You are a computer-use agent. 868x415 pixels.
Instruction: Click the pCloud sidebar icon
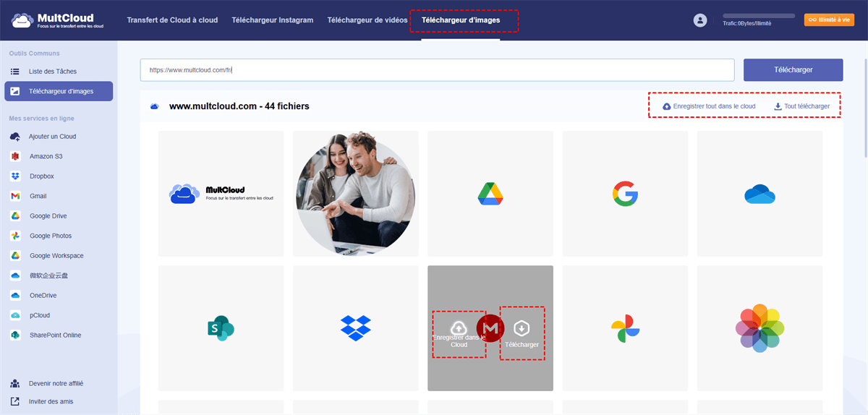14,315
